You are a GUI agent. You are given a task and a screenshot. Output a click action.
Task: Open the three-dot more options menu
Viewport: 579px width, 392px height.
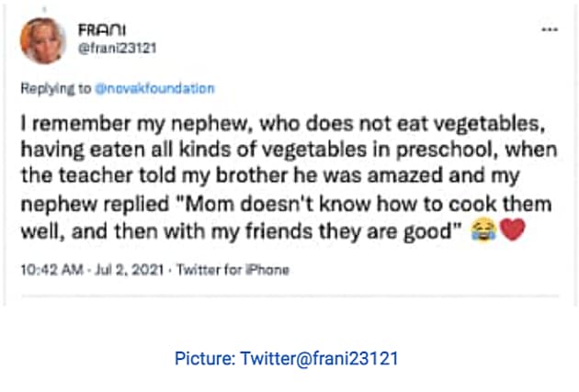tap(550, 28)
